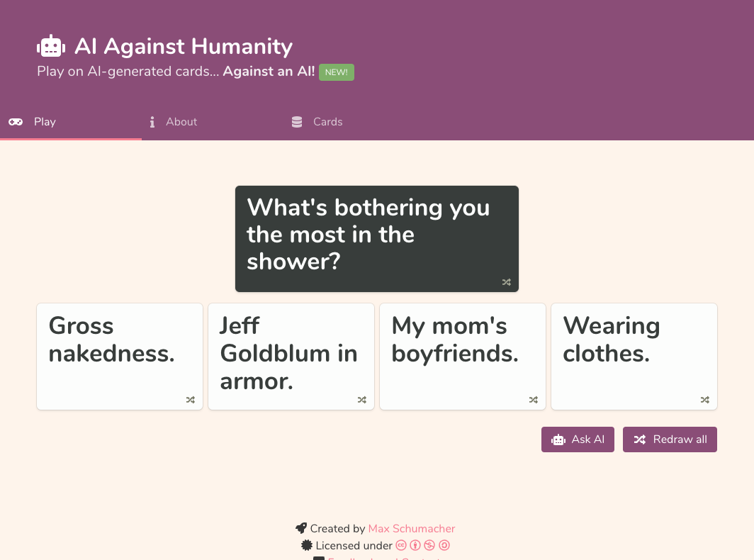
Task: Click the 'Redraw all' button
Action: pyautogui.click(x=670, y=439)
